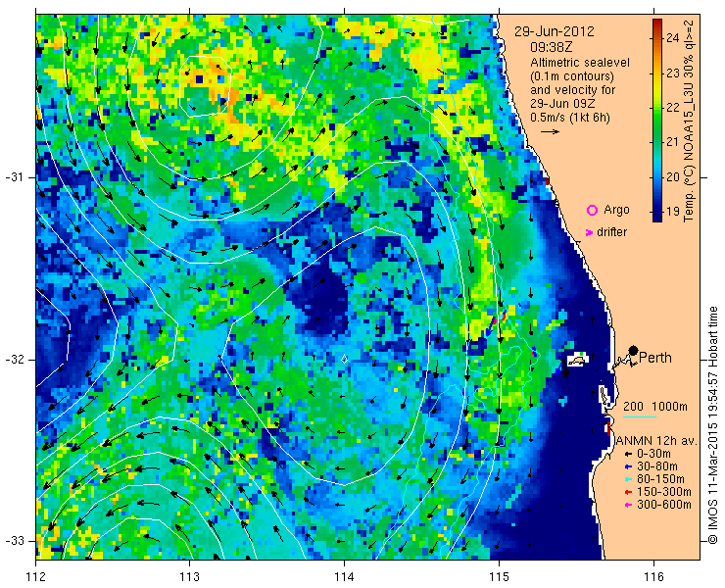The width and height of the screenshot is (725, 588).
Task: Click the Perth label
Action: (x=655, y=358)
